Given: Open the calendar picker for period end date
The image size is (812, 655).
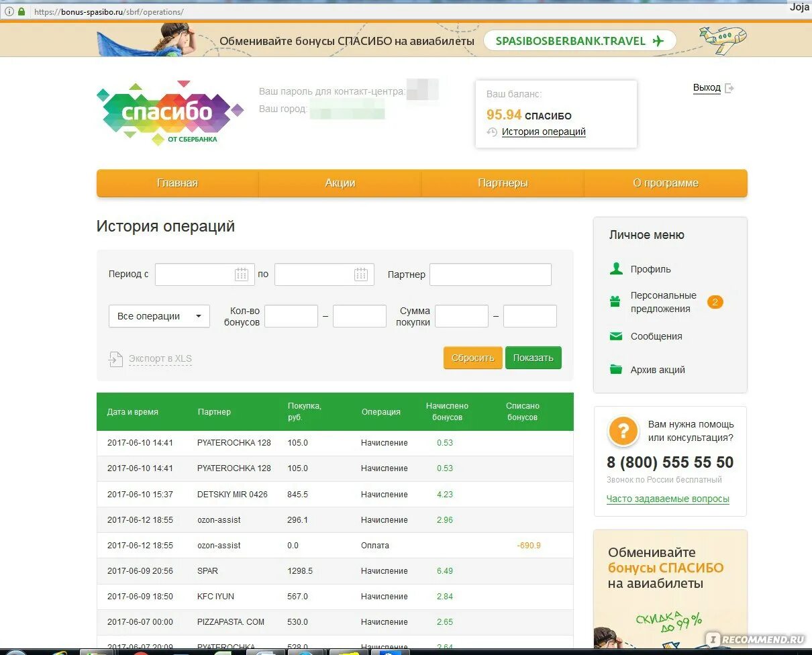Looking at the screenshot, I should pos(360,274).
